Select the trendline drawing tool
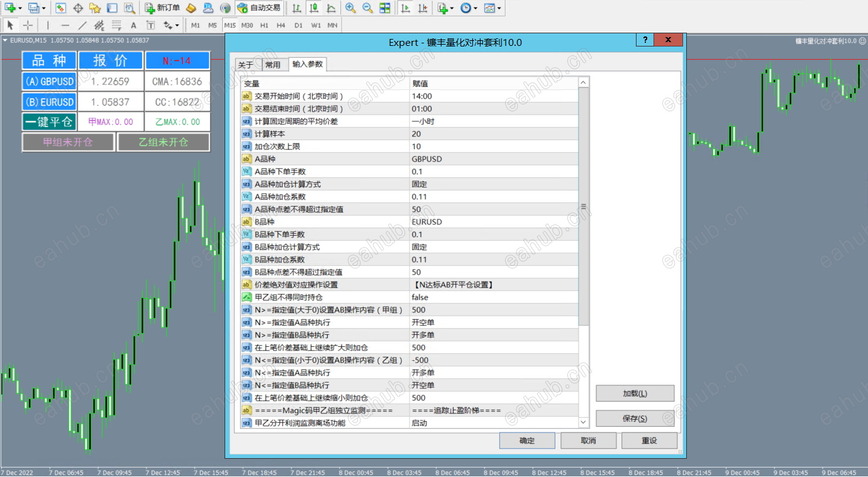 pos(82,25)
